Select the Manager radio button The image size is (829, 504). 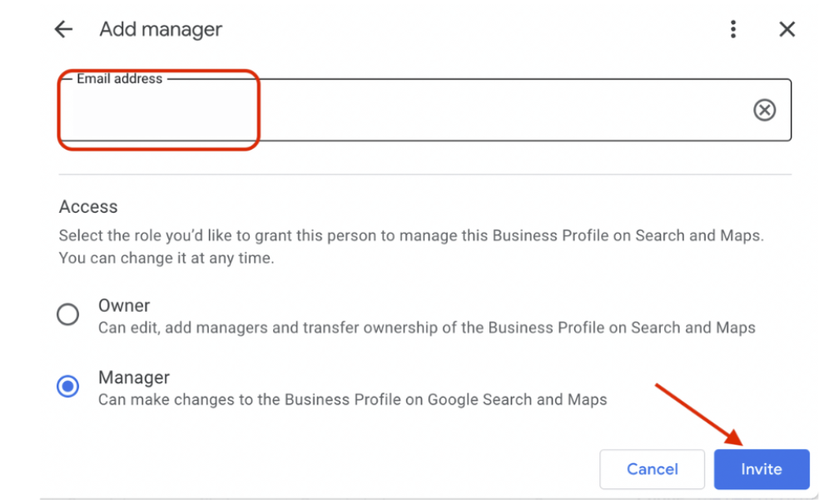[67, 387]
